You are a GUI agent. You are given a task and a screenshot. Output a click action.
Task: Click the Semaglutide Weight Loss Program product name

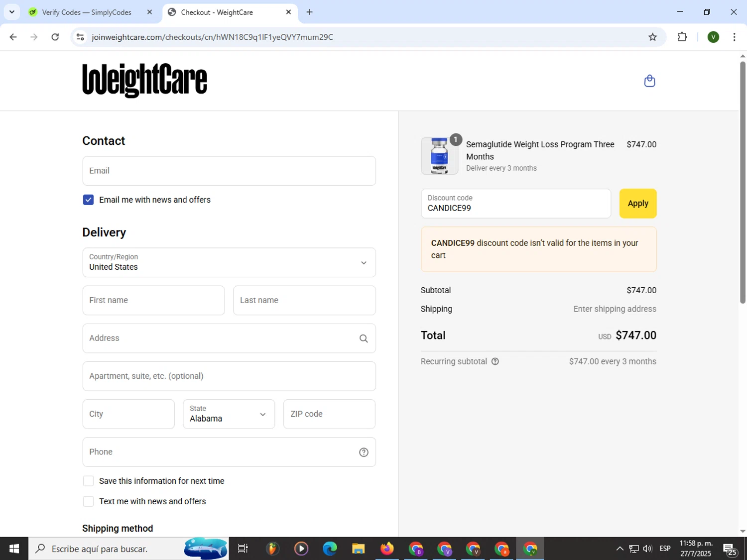pos(540,150)
